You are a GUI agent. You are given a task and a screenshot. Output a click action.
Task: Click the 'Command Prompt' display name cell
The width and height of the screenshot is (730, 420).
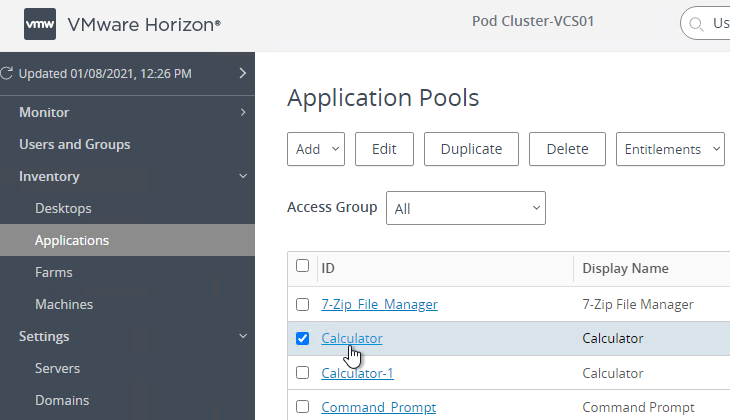[x=638, y=407]
